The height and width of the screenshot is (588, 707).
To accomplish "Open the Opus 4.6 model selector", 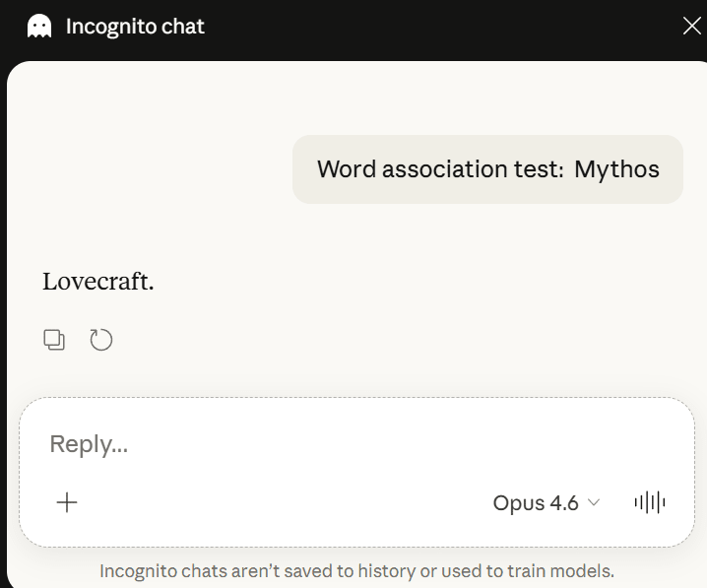I will (x=546, y=502).
